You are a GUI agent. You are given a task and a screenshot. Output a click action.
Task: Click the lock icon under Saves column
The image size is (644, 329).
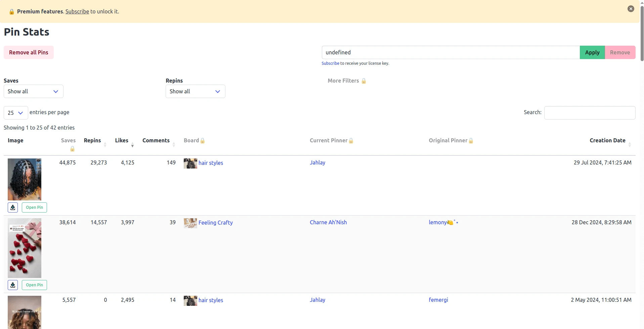pos(72,149)
